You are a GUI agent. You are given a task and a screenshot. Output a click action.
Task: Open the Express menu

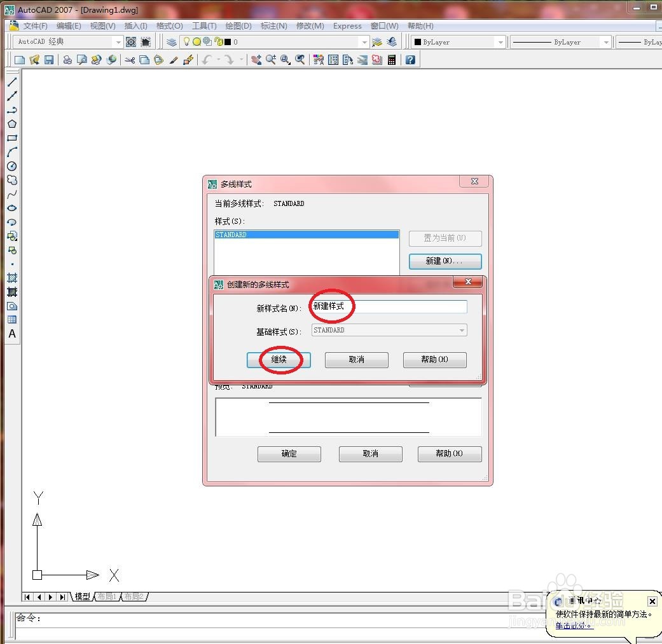coord(347,26)
